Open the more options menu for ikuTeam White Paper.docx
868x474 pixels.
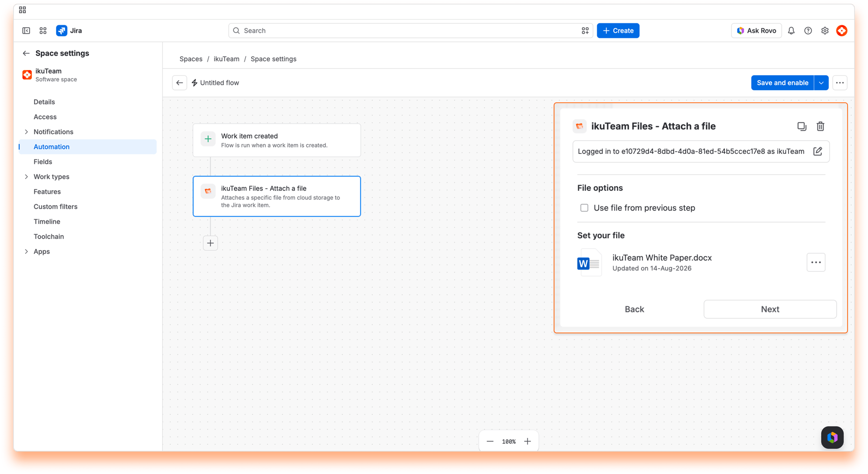click(x=816, y=262)
